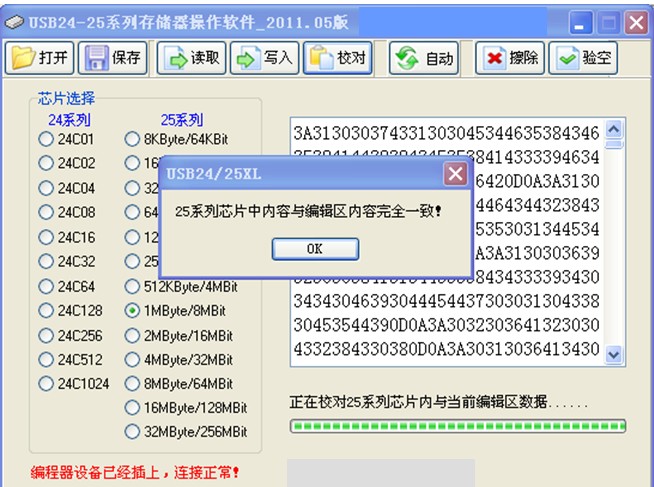Minimize the USB24-25 software window

[x=581, y=23]
